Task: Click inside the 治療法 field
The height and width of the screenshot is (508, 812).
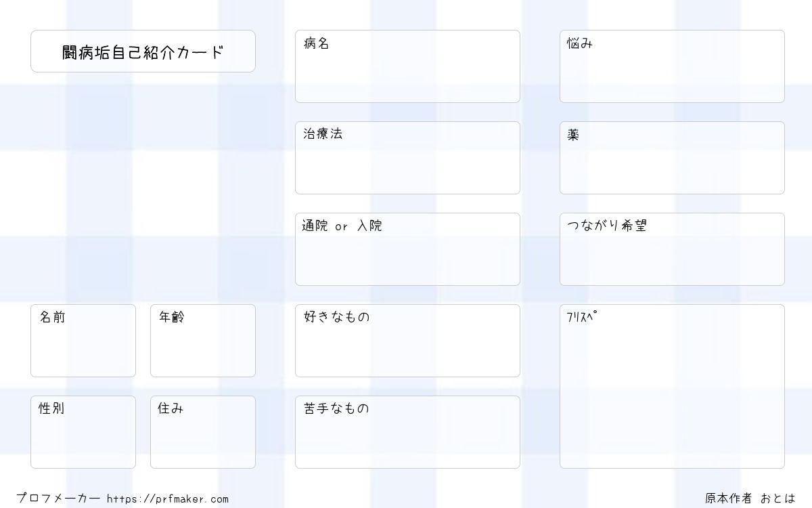Action: coord(407,158)
